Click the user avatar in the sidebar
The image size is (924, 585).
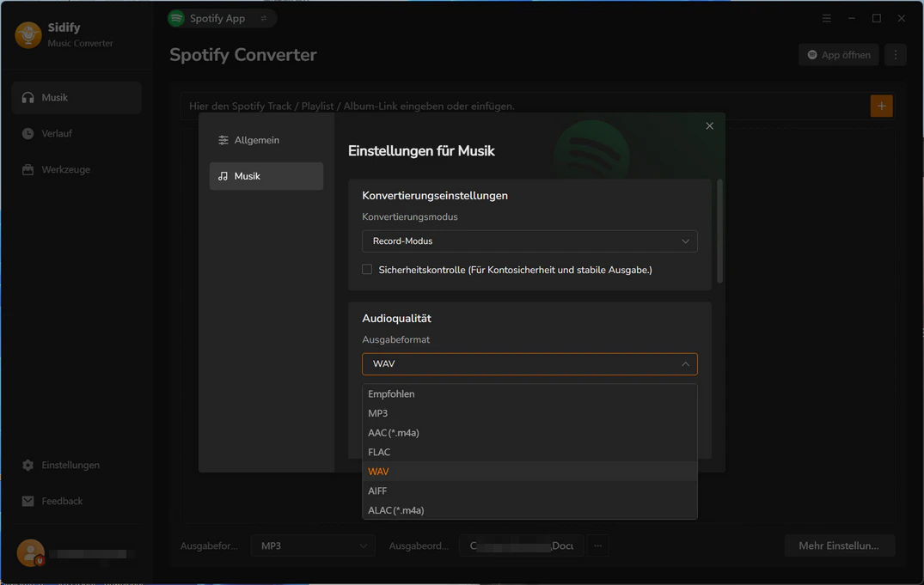(x=31, y=553)
